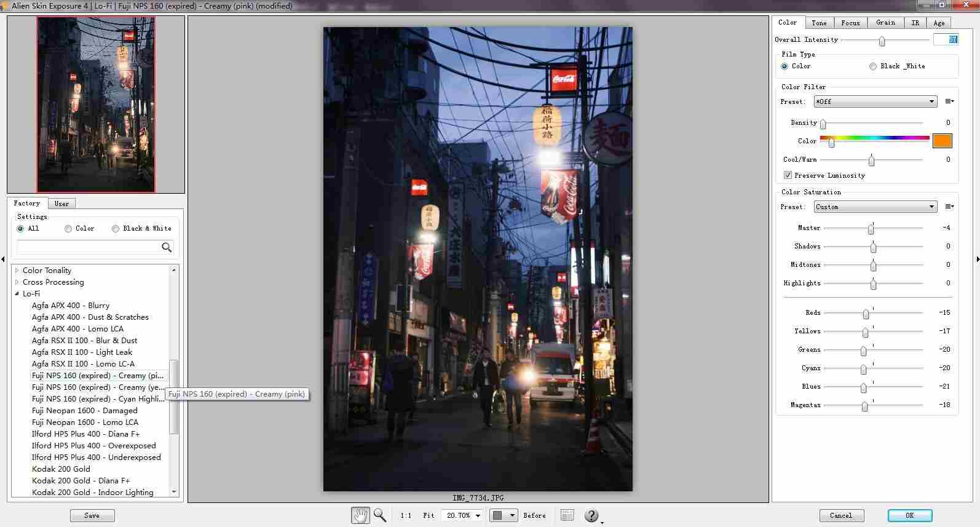Image resolution: width=980 pixels, height=527 pixels.
Task: Select Kodak 200 Gold - Diana F+ preset
Action: [x=81, y=481]
